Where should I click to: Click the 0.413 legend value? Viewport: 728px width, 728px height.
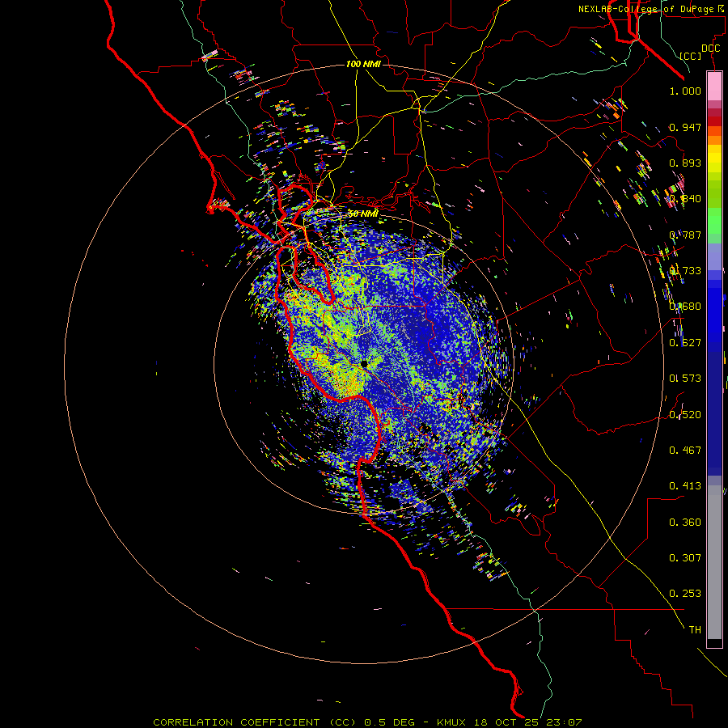tap(685, 486)
